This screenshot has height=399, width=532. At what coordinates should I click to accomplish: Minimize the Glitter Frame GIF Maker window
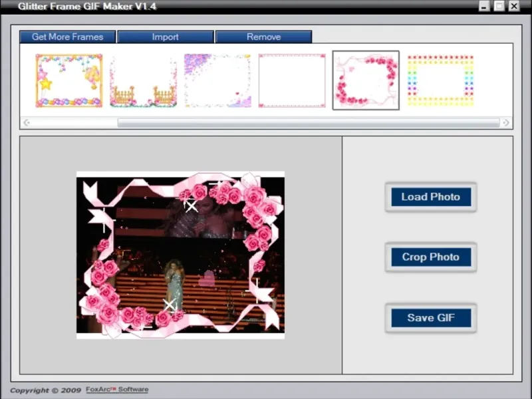(484, 6)
